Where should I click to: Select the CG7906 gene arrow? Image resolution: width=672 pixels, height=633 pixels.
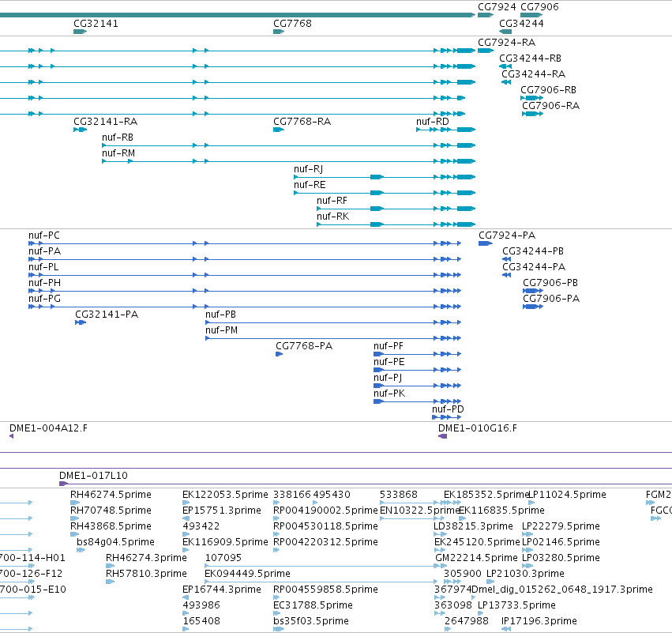click(x=532, y=15)
